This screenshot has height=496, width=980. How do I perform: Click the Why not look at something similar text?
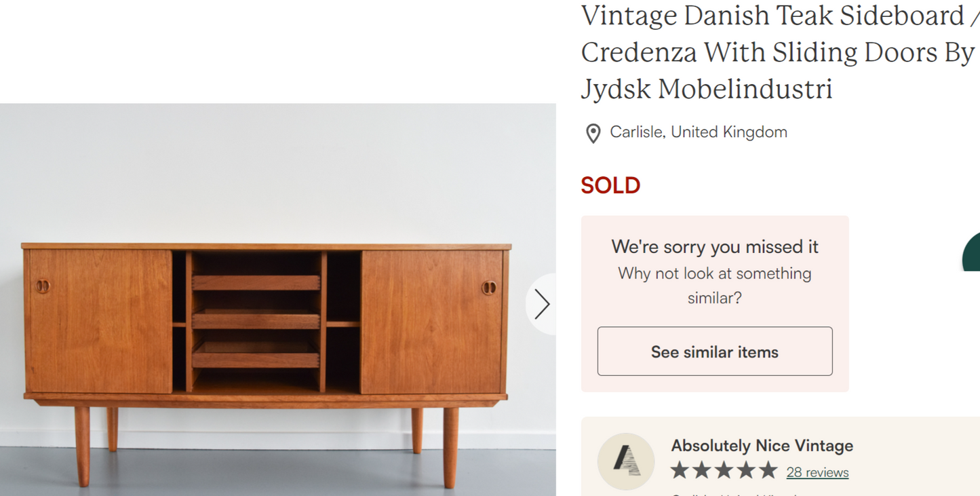714,285
